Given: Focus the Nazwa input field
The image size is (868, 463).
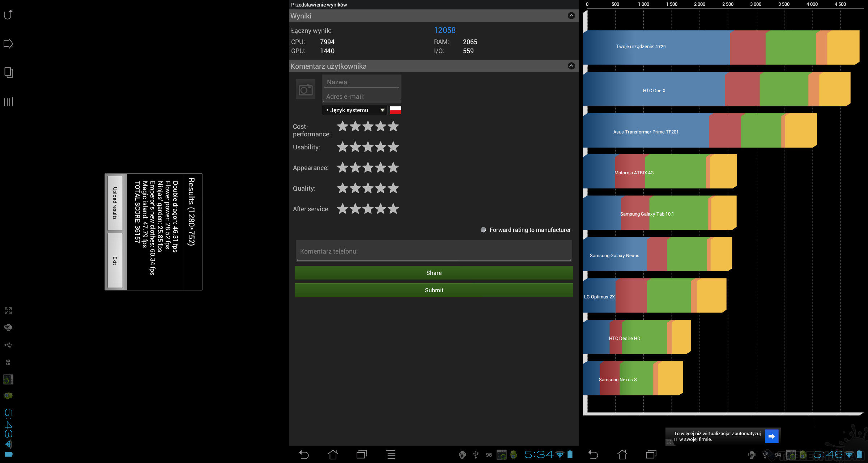Looking at the screenshot, I should tap(362, 82).
